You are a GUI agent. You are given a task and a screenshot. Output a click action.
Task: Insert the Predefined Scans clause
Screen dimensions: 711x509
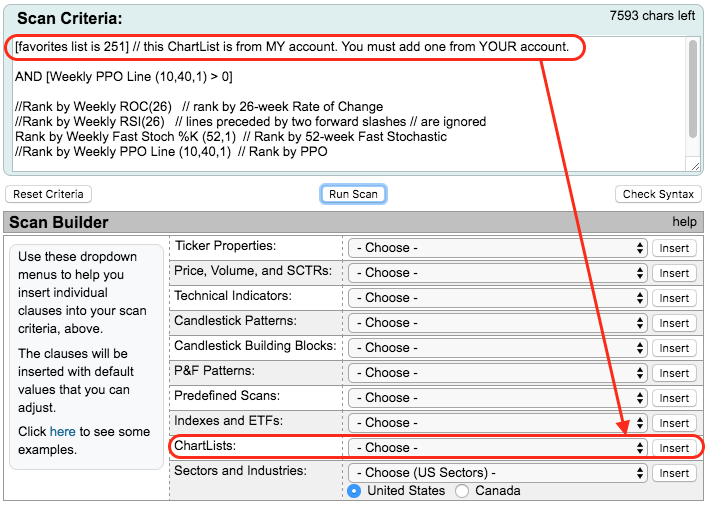pos(674,398)
